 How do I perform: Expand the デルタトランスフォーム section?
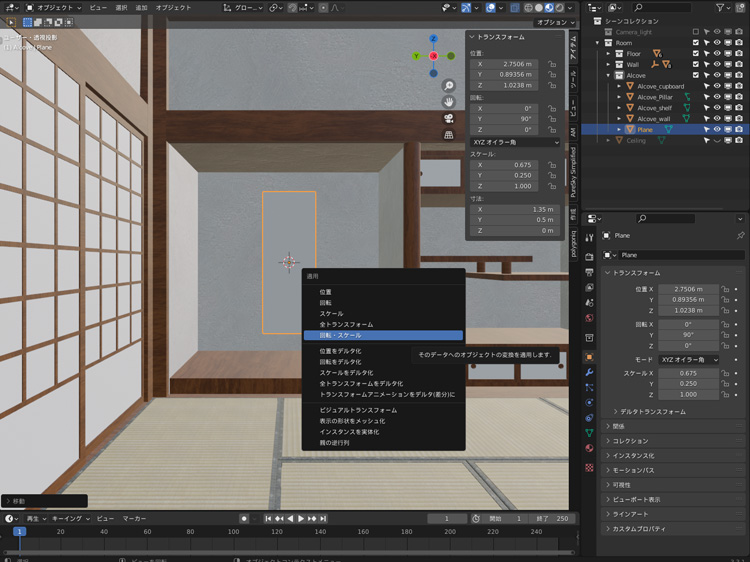[x=649, y=411]
